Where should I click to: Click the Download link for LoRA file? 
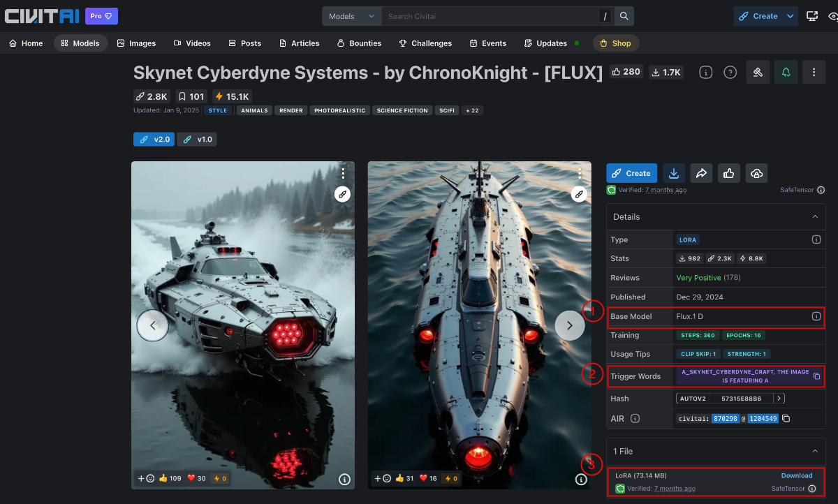coord(796,475)
